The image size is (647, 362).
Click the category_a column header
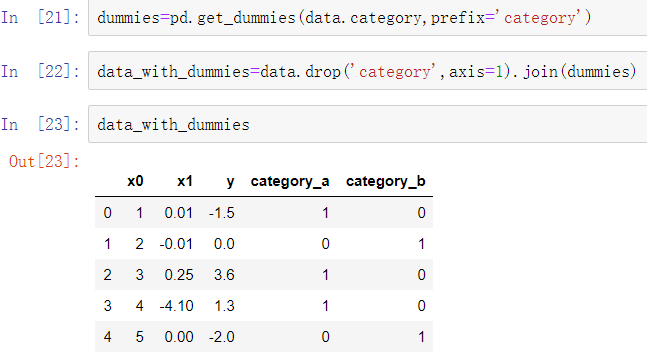click(x=290, y=182)
